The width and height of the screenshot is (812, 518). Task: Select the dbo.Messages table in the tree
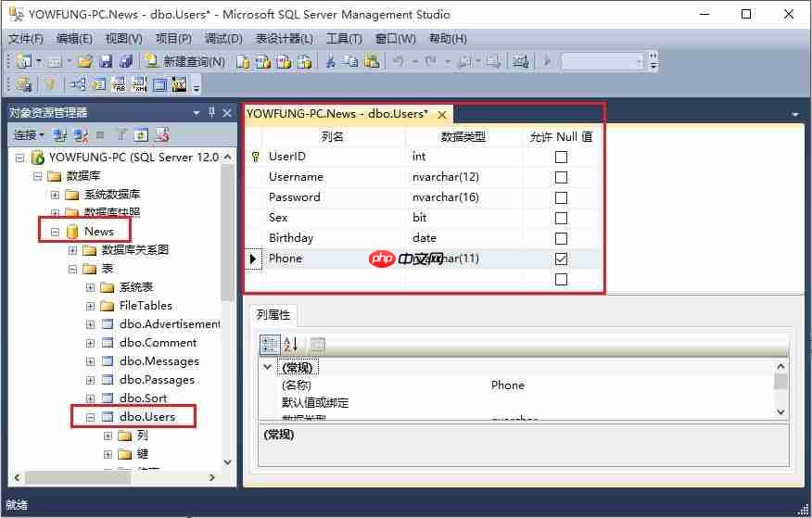[x=159, y=361]
